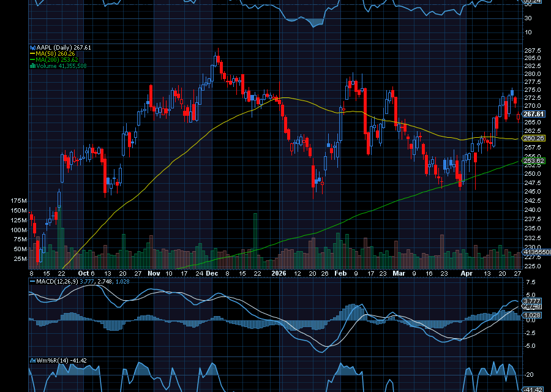Viewport: 551px width, 392px height.
Task: Select the candlestick chart icon beside AAPL legend
Action: point(32,47)
